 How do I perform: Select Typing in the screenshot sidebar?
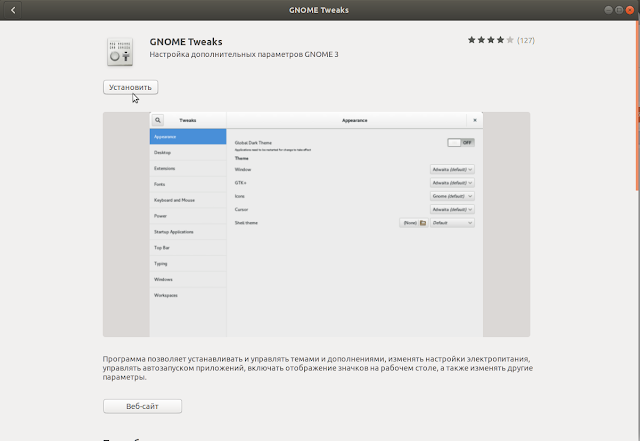pos(188,264)
